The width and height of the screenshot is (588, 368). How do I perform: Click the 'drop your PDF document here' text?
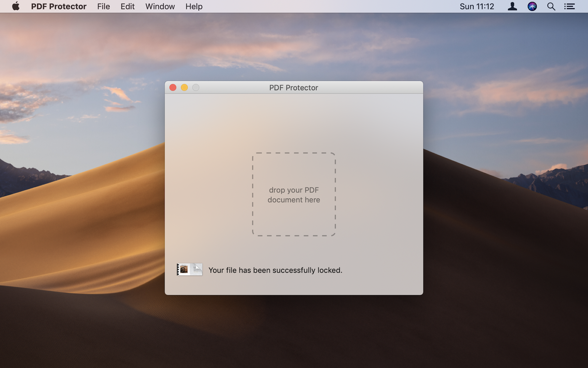[294, 195]
